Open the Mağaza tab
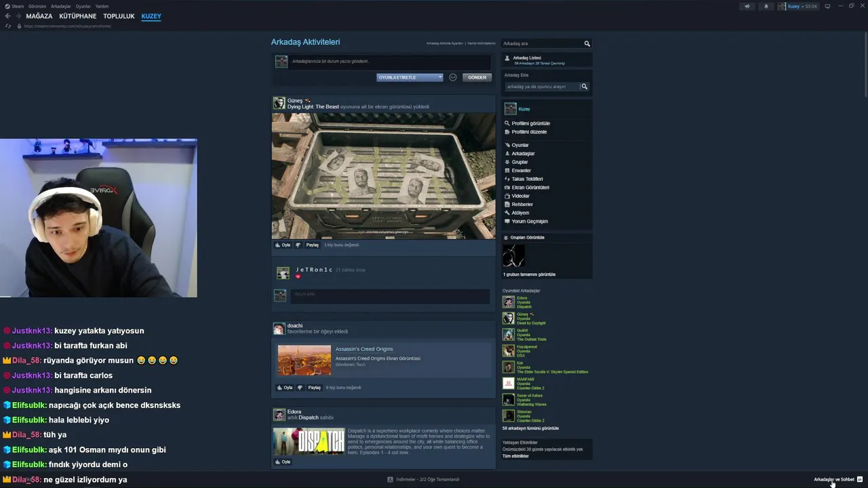Screen dimensions: 868x488 (x=39, y=16)
